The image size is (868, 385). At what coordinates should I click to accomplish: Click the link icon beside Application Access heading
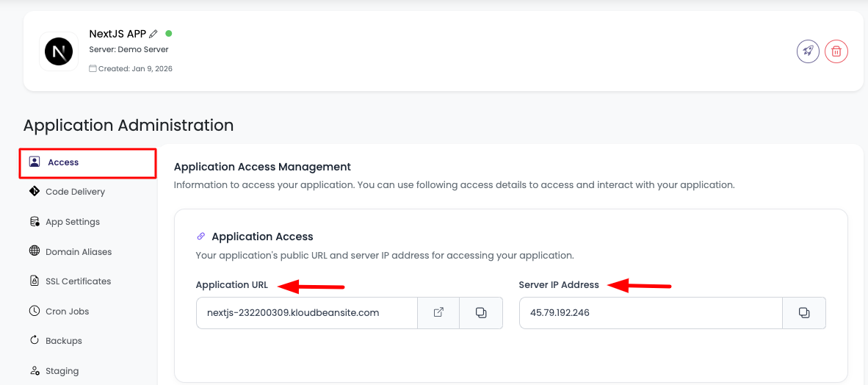click(201, 237)
